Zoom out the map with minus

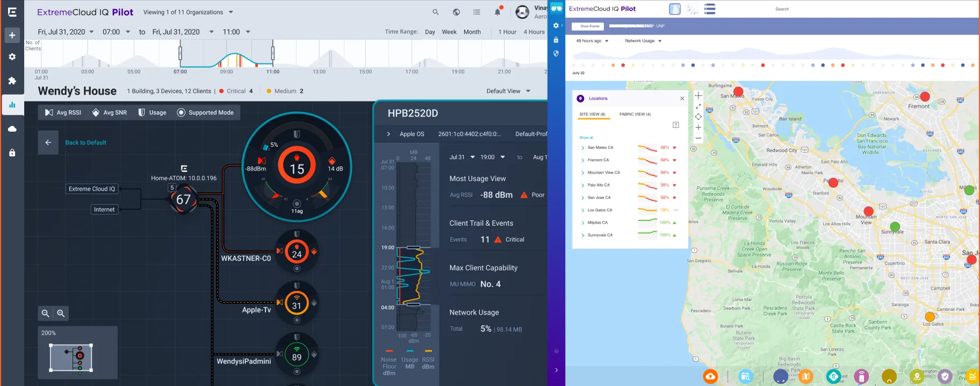(698, 138)
